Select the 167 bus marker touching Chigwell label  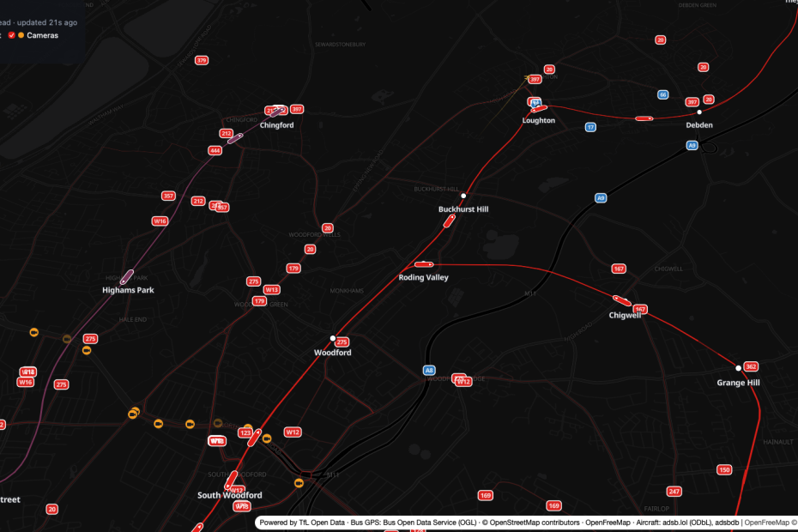click(x=640, y=309)
